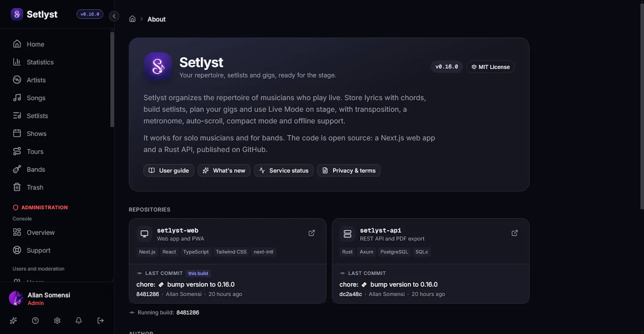Open the Service status page
This screenshot has height=334, width=644.
(x=284, y=171)
